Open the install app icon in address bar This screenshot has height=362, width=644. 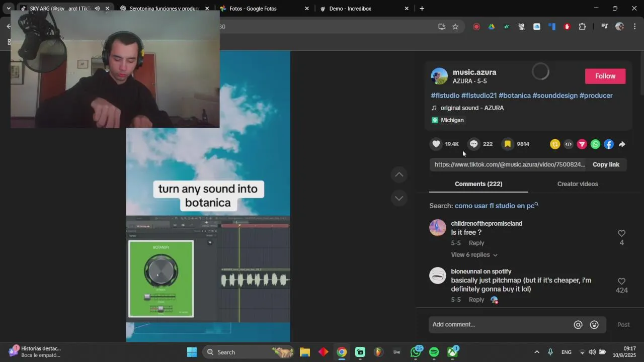pyautogui.click(x=442, y=27)
